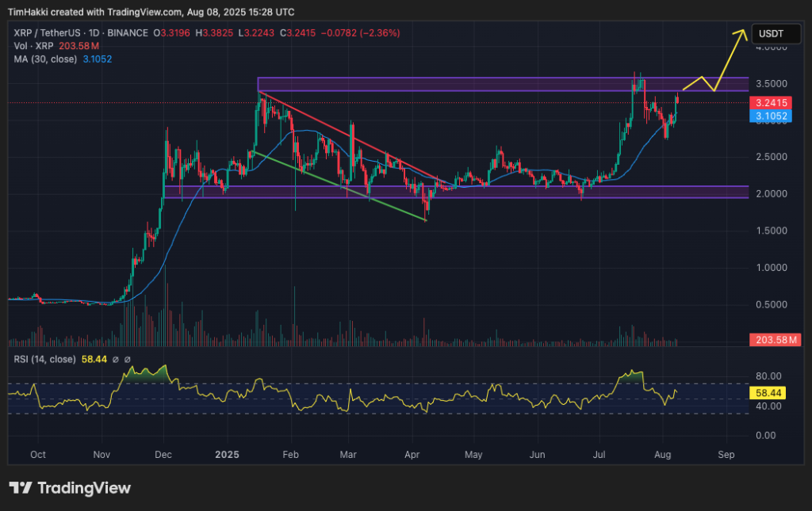Click the yellow 58.44 RSI axis tag
812x511 pixels.
coord(769,392)
